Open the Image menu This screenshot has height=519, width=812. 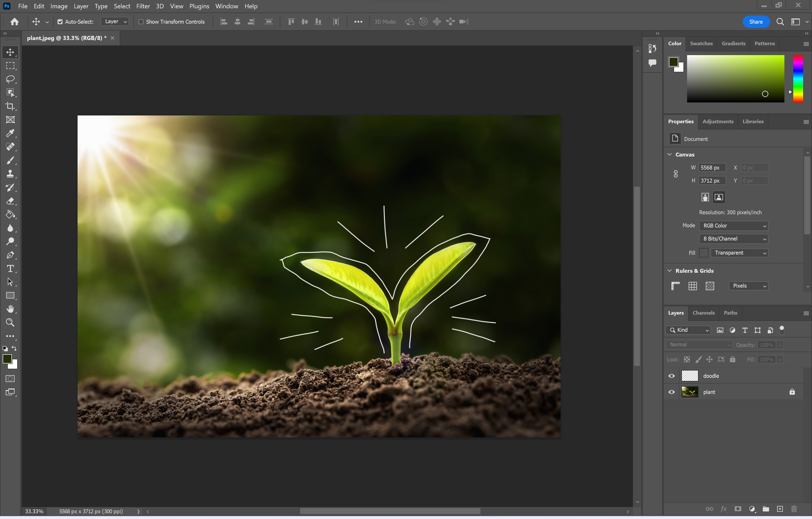point(59,6)
